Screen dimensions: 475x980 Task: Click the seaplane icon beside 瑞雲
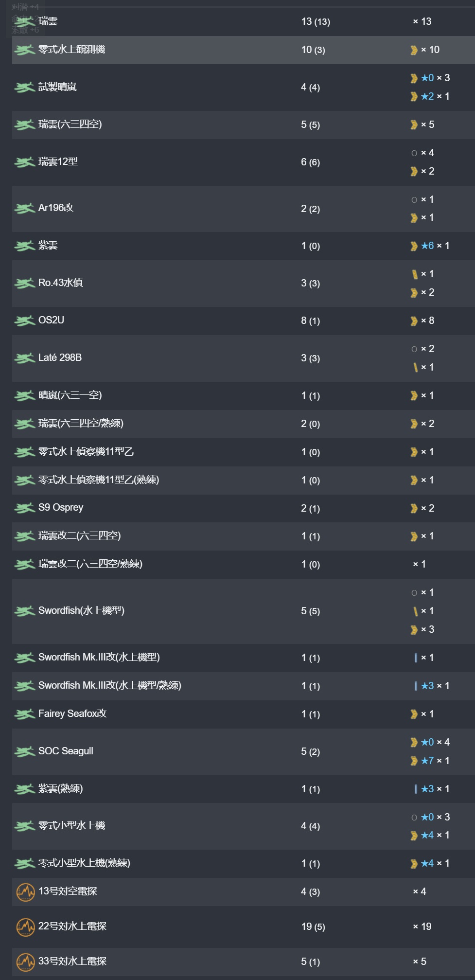click(24, 21)
